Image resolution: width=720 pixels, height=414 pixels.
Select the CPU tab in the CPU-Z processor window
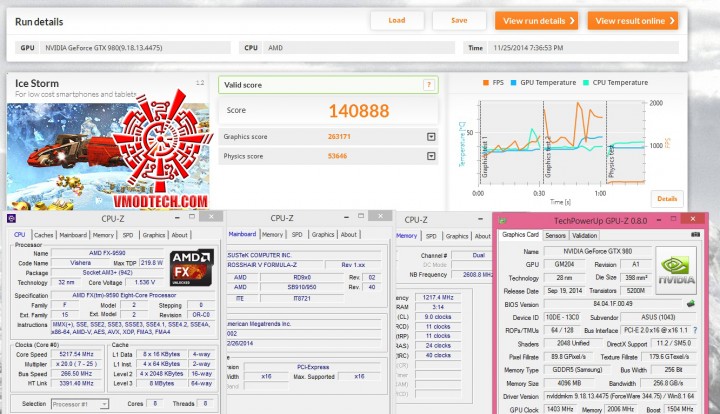19,235
